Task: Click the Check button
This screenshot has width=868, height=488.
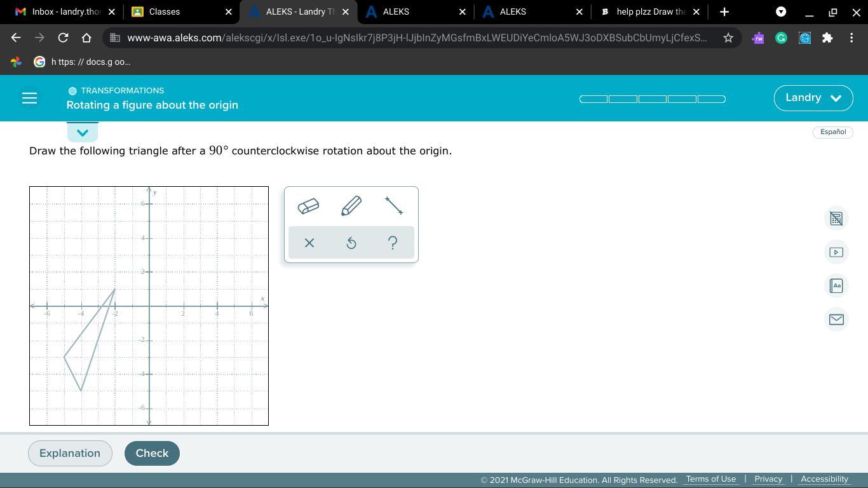Action: (x=152, y=453)
